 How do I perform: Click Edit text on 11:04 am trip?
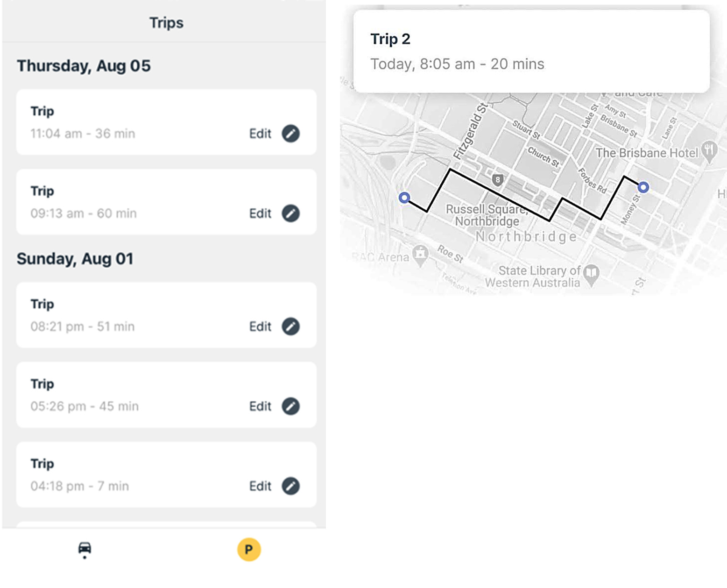click(x=260, y=134)
